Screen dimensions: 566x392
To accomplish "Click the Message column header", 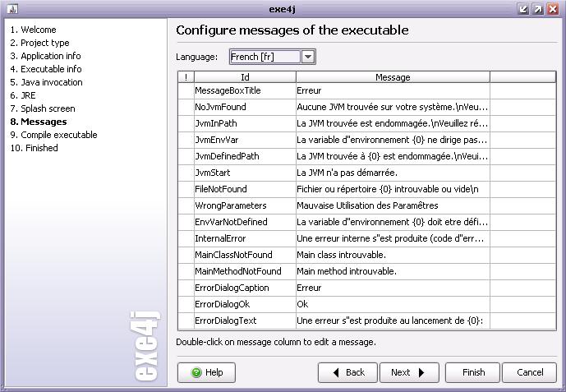I will (x=392, y=77).
